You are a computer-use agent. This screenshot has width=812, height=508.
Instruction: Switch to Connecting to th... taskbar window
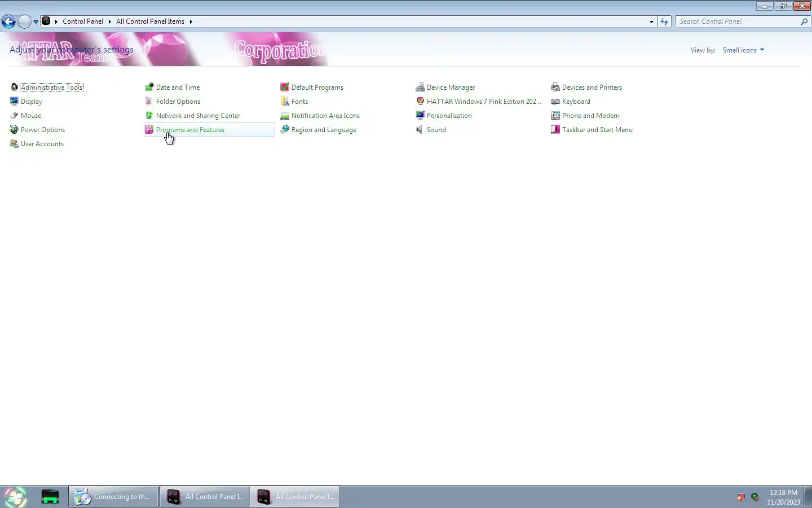(113, 497)
